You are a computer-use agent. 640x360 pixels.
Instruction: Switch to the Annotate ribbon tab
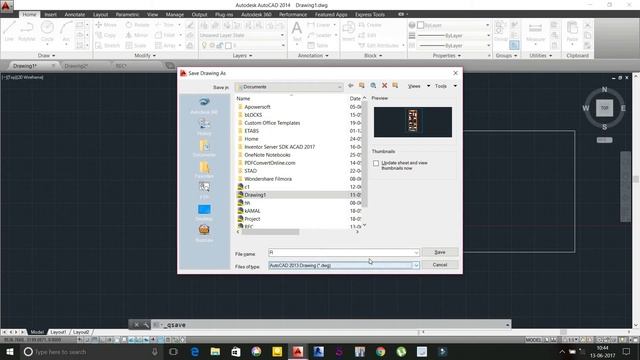[75, 14]
